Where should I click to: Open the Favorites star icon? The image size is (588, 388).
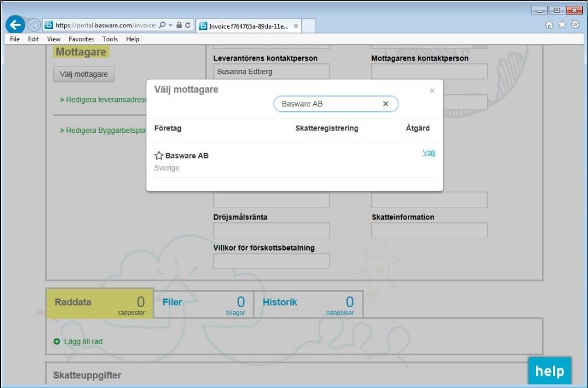point(562,24)
